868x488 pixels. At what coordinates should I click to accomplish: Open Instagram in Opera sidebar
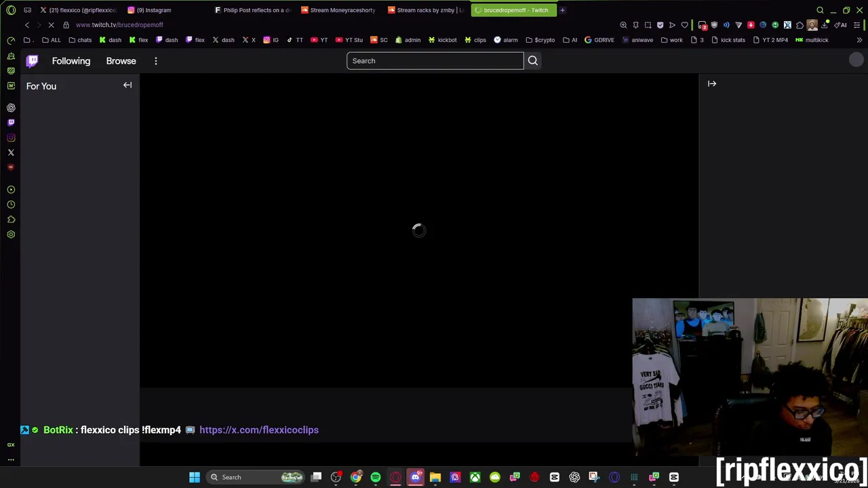coord(11,138)
